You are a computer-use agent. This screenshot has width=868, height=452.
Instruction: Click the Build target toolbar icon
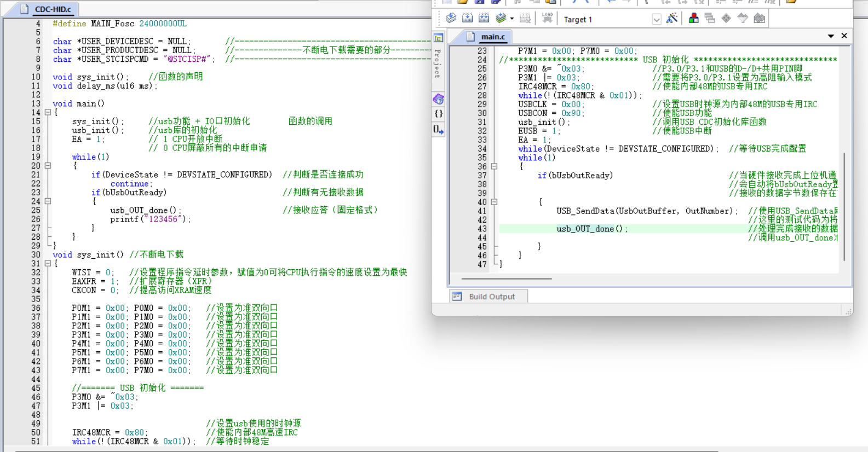point(467,19)
